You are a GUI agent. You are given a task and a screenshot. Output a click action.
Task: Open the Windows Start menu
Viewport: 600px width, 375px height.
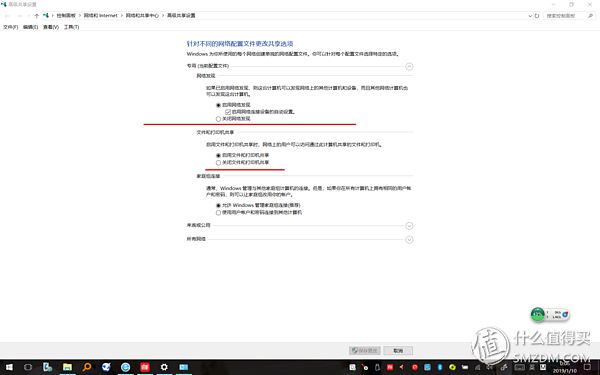click(9, 367)
